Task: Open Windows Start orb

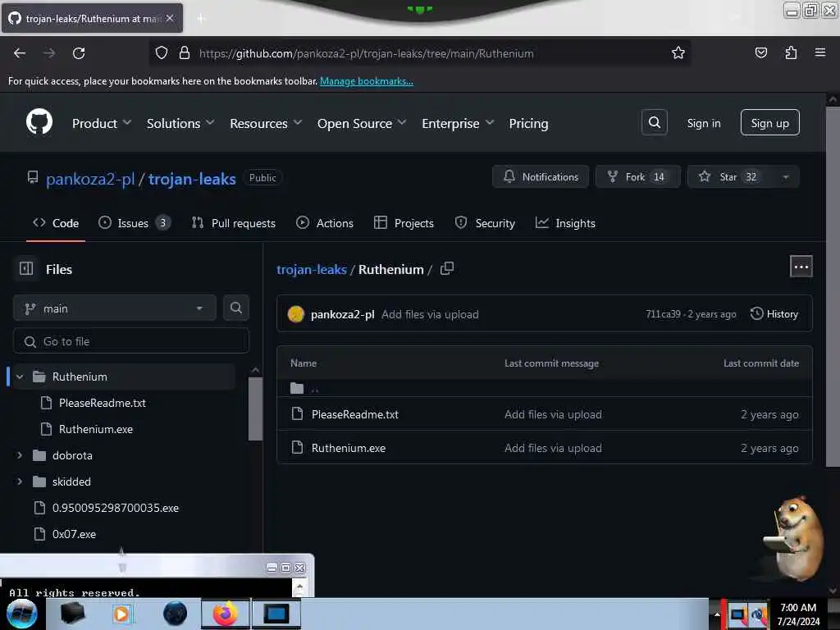Action: 21,614
